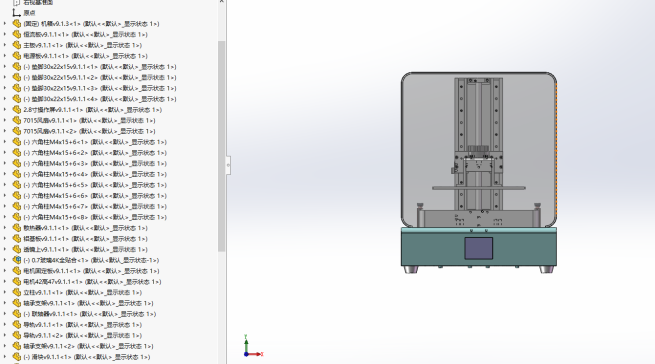Expand the 2.8寸操作屏v9.1.1<1> node arrow
Viewport: 655px width, 364px height.
(5, 110)
